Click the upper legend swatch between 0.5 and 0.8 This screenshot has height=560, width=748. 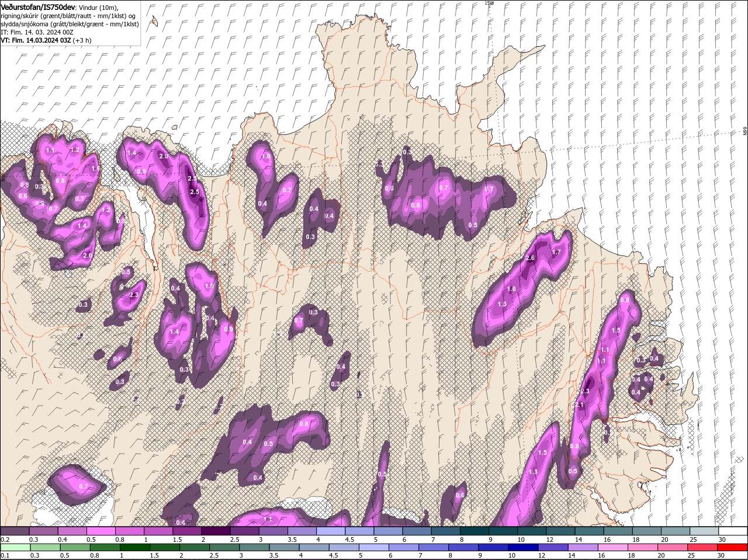point(101,531)
